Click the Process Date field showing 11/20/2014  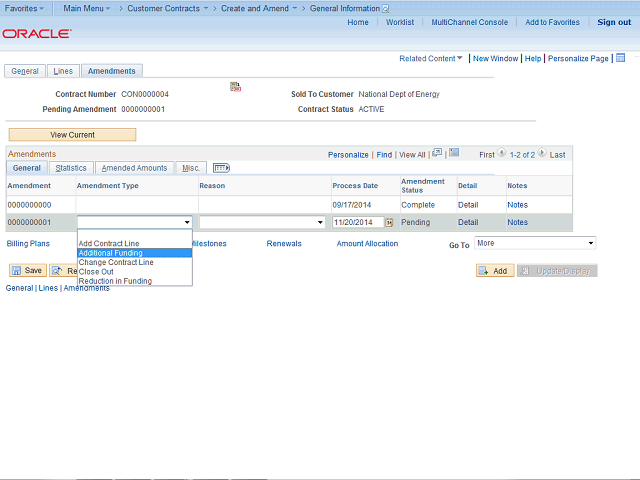(358, 222)
